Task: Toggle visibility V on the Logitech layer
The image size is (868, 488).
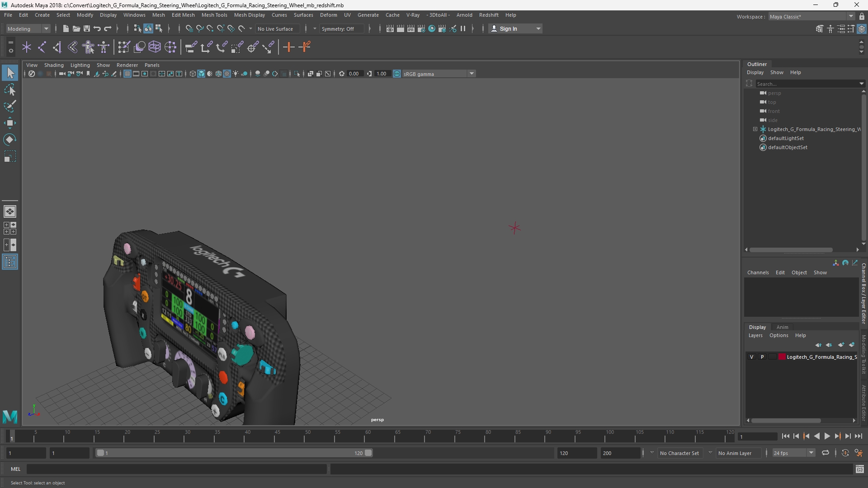Action: 752,357
